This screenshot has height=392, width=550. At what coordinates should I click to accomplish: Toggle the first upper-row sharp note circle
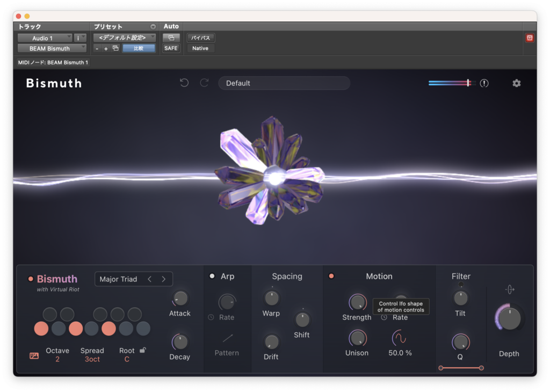point(50,314)
